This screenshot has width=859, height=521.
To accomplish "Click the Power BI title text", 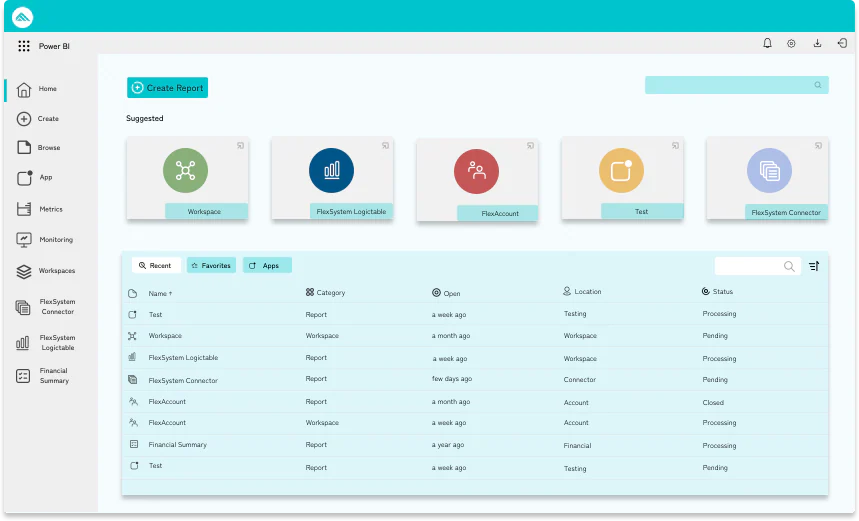I will tap(54, 47).
